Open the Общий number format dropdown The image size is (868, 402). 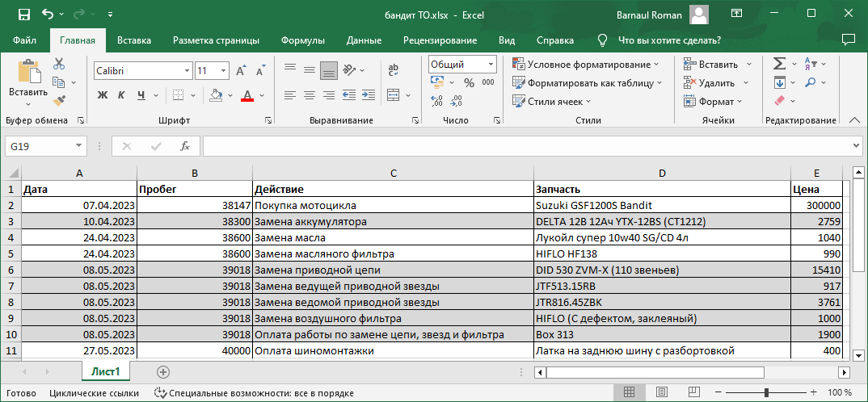(x=491, y=64)
